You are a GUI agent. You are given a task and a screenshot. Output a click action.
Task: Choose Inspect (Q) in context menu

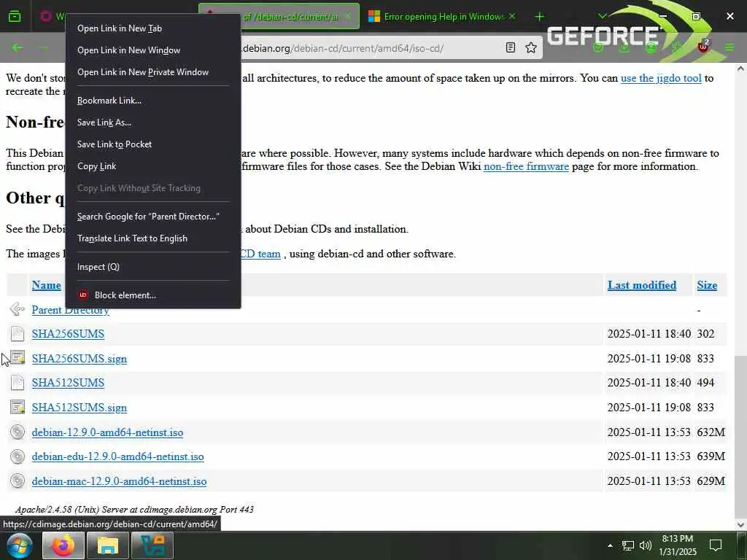click(x=152, y=267)
